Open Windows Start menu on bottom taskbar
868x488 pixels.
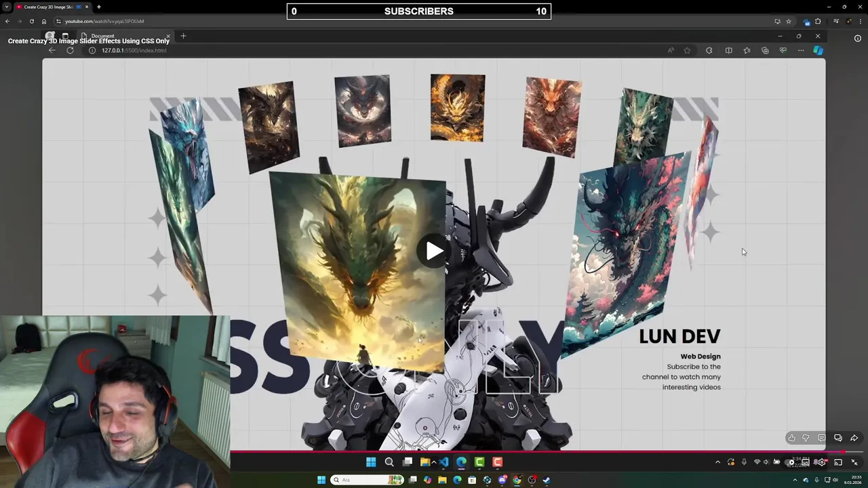321,480
